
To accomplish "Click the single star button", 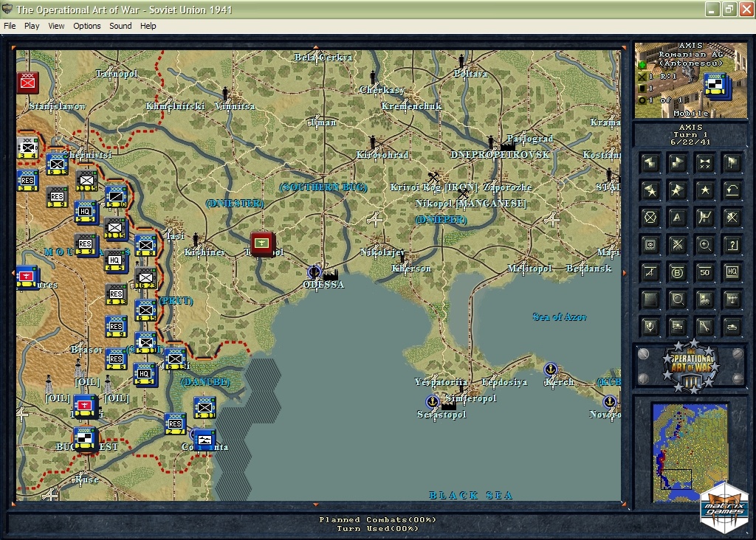I will (704, 191).
